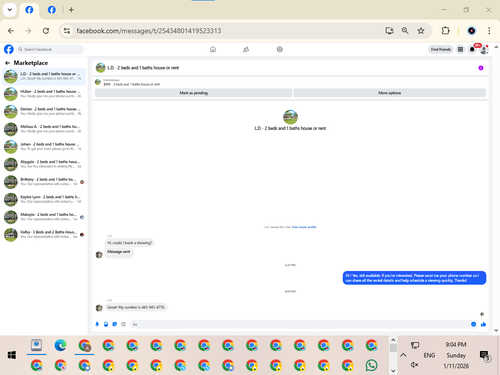
Task: Open a new browser tab
Action: pos(71,10)
